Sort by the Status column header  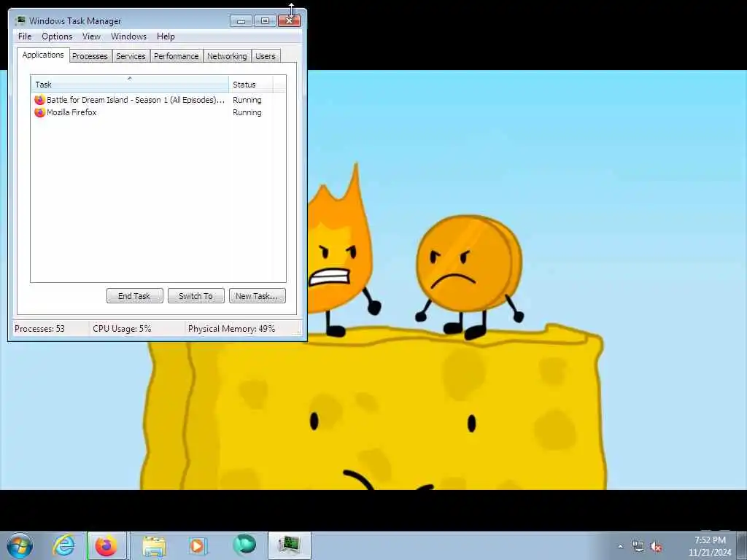[x=251, y=85]
